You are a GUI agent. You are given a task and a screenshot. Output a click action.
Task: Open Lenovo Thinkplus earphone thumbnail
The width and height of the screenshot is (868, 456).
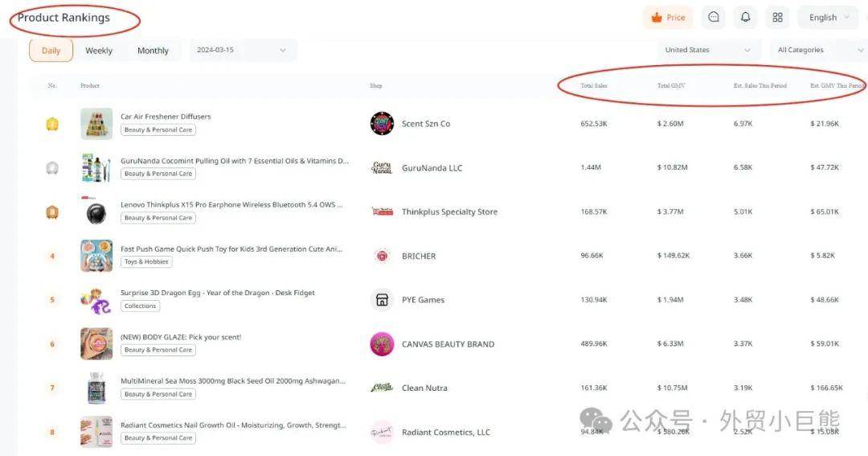(x=96, y=212)
